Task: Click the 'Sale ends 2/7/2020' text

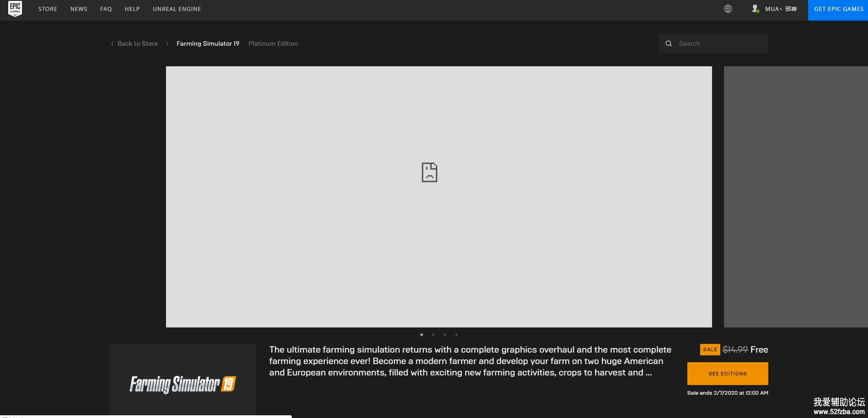Action: pyautogui.click(x=728, y=393)
